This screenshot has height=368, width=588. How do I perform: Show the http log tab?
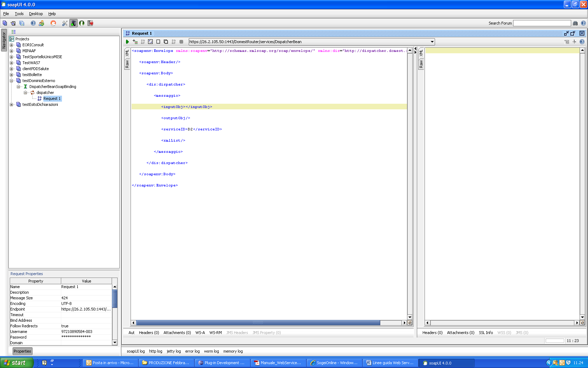point(156,351)
